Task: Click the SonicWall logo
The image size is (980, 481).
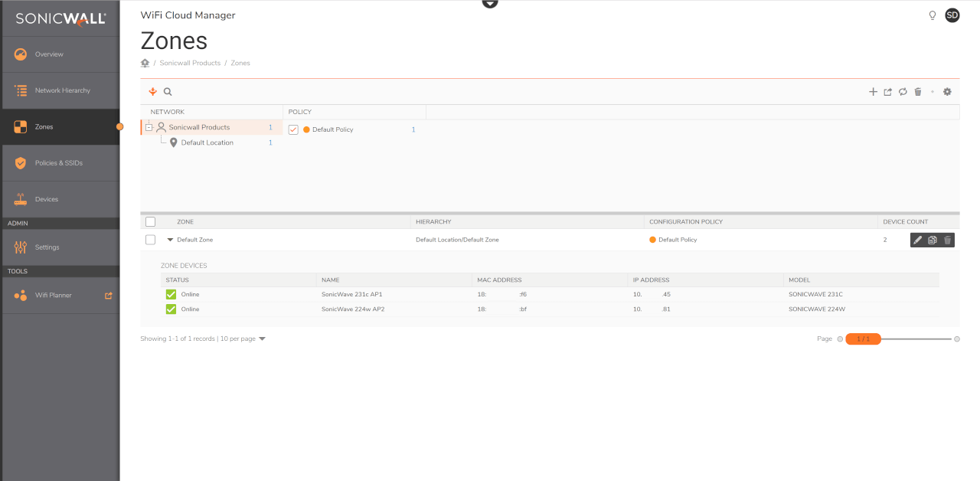Action: (x=60, y=19)
